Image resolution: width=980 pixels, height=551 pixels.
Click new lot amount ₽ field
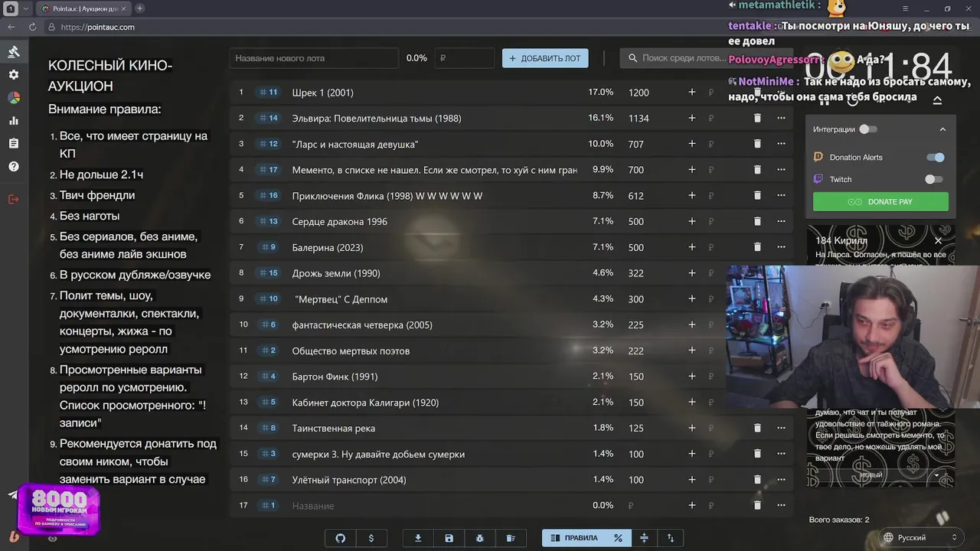[465, 58]
